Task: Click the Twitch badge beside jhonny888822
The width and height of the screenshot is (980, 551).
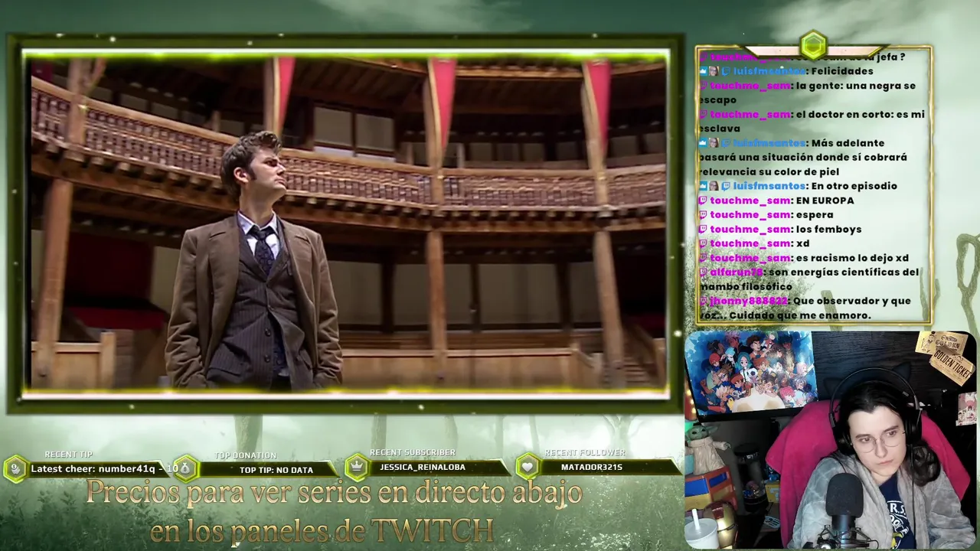Action: [x=704, y=301]
